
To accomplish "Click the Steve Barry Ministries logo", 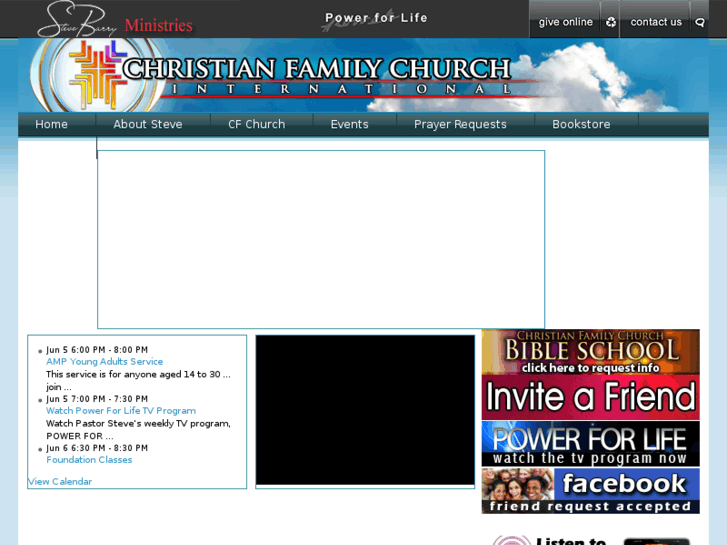I will tap(115, 19).
